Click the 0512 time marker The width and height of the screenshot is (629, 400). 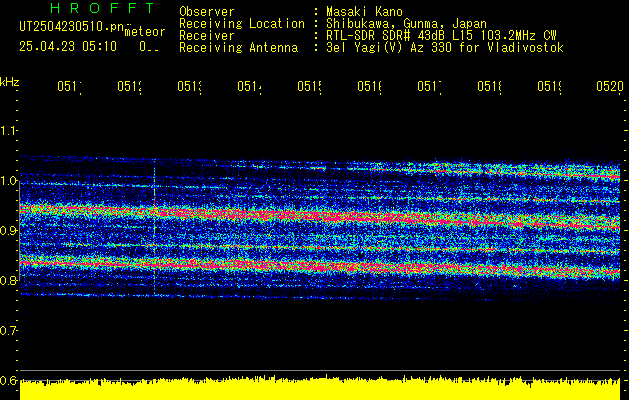pos(130,86)
